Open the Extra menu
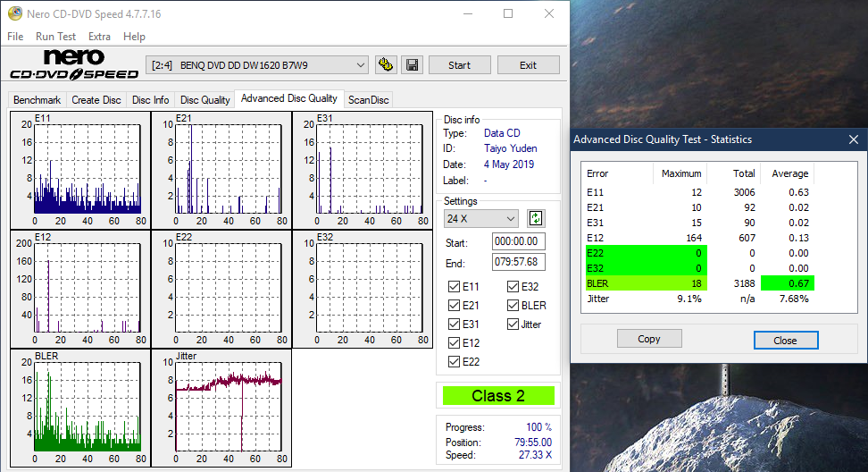This screenshot has height=472, width=868. 99,37
